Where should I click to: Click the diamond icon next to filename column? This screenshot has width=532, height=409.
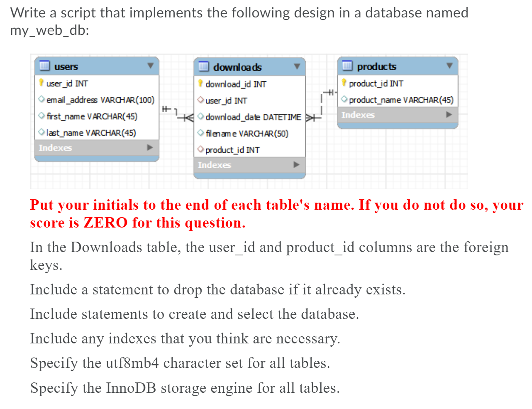click(x=200, y=133)
